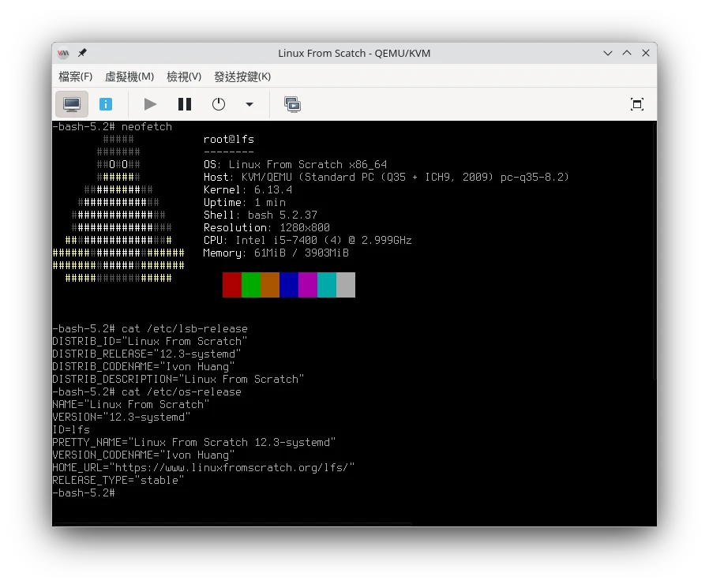
Task: Open the 虛擬機(M) menu
Action: [129, 77]
